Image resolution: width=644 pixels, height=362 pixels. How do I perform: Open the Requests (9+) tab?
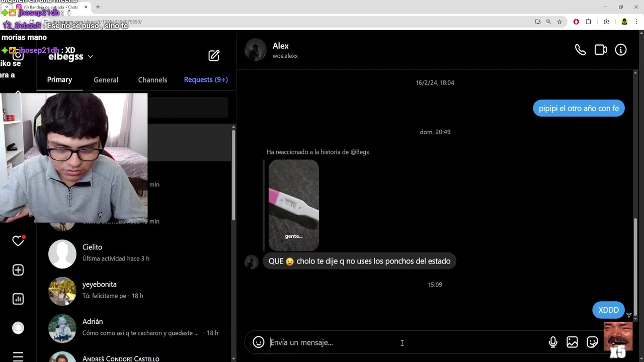(x=206, y=79)
